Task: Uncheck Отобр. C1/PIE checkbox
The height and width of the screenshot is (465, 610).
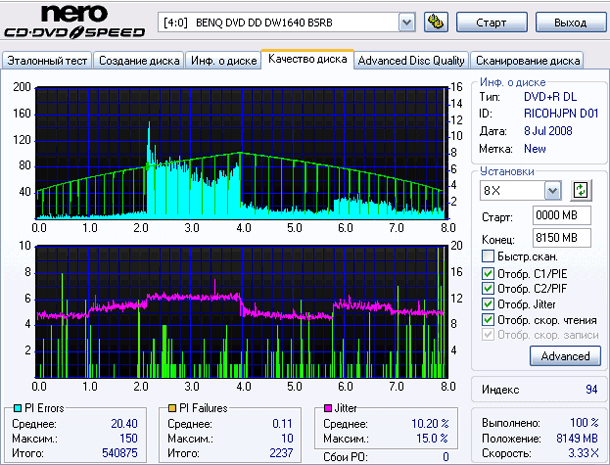Action: click(488, 274)
